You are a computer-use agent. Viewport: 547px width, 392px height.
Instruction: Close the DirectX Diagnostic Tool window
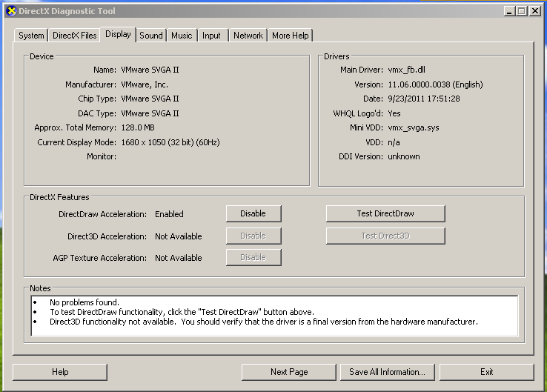click(x=535, y=11)
